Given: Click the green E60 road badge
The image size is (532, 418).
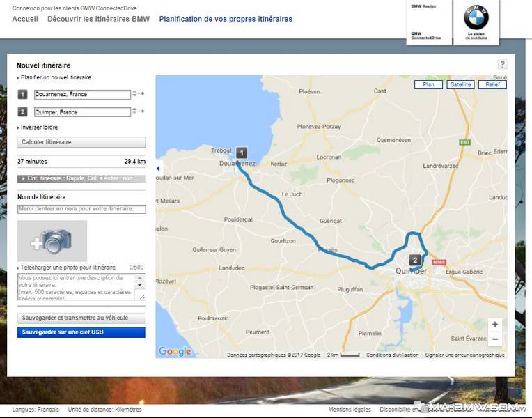Looking at the screenshot, I should coord(464,142).
